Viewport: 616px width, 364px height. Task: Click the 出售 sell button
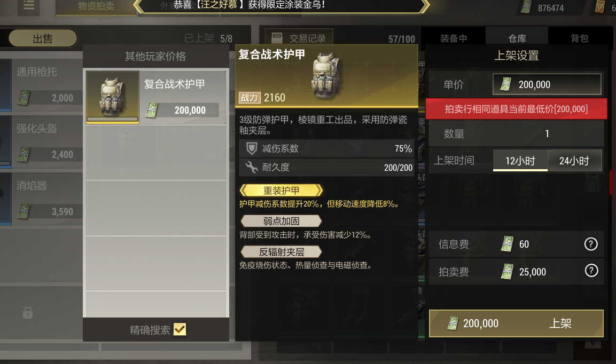[43, 38]
